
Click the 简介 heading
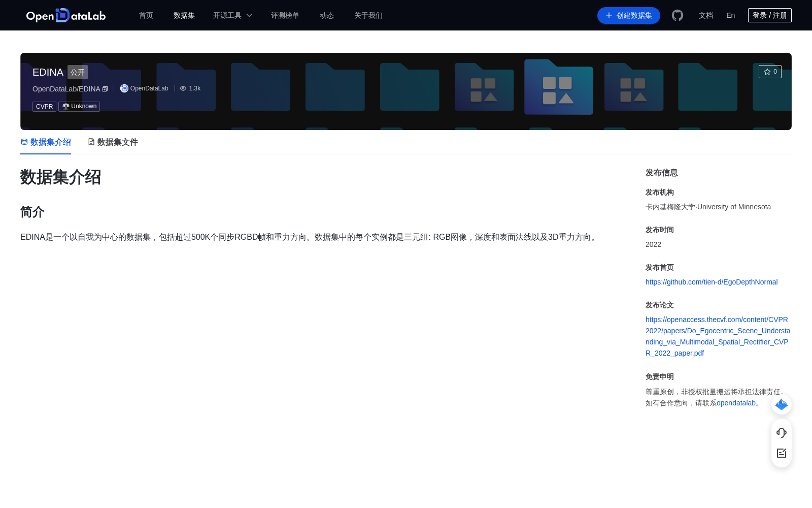pos(32,212)
